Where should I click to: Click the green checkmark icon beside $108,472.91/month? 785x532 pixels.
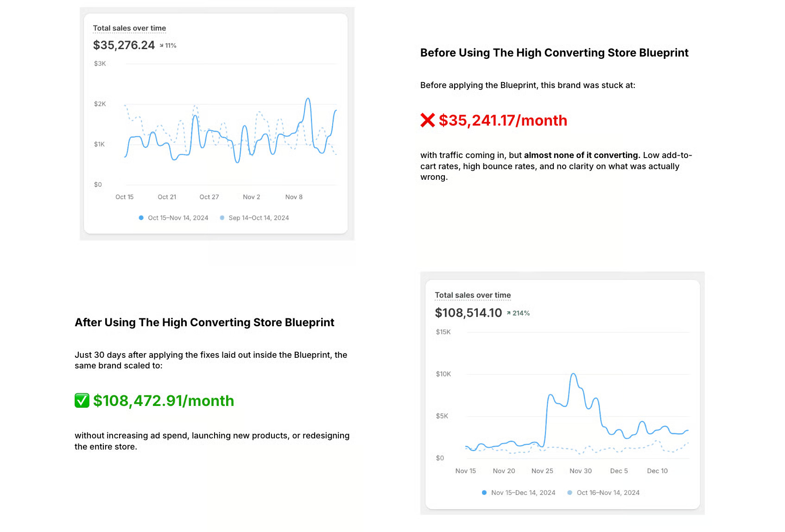pyautogui.click(x=82, y=400)
